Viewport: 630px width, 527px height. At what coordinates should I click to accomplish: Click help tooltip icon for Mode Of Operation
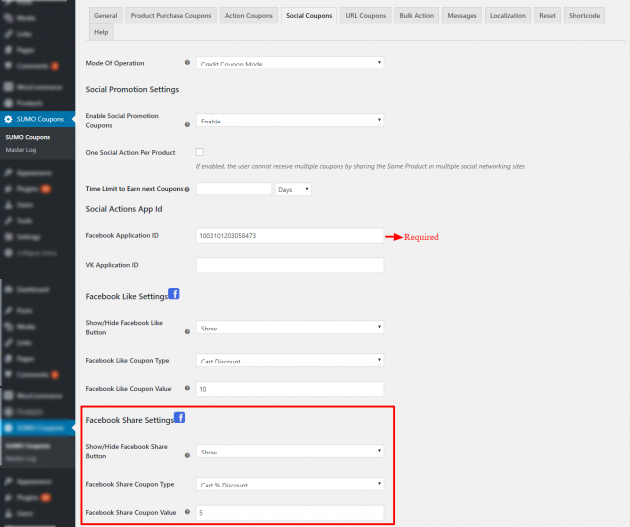click(x=187, y=63)
